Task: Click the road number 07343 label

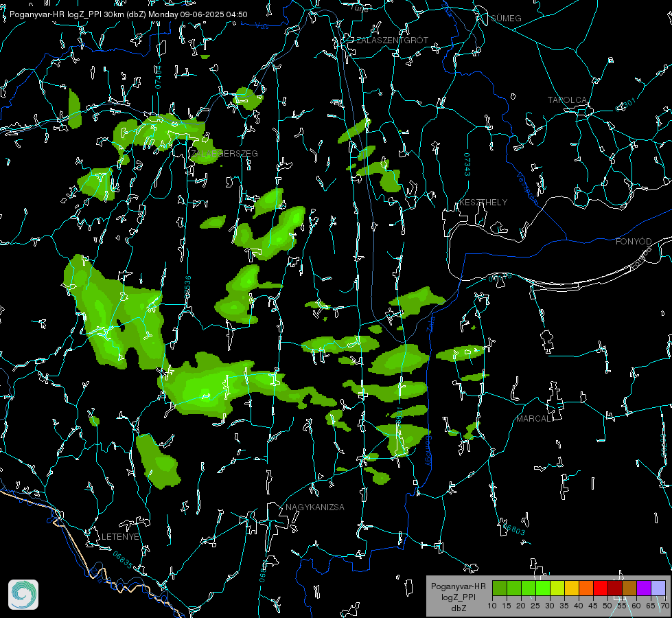Action: pyautogui.click(x=467, y=164)
